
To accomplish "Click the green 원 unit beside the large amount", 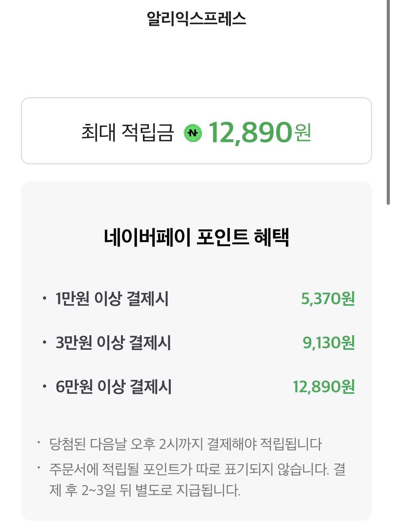I will pyautogui.click(x=303, y=133).
